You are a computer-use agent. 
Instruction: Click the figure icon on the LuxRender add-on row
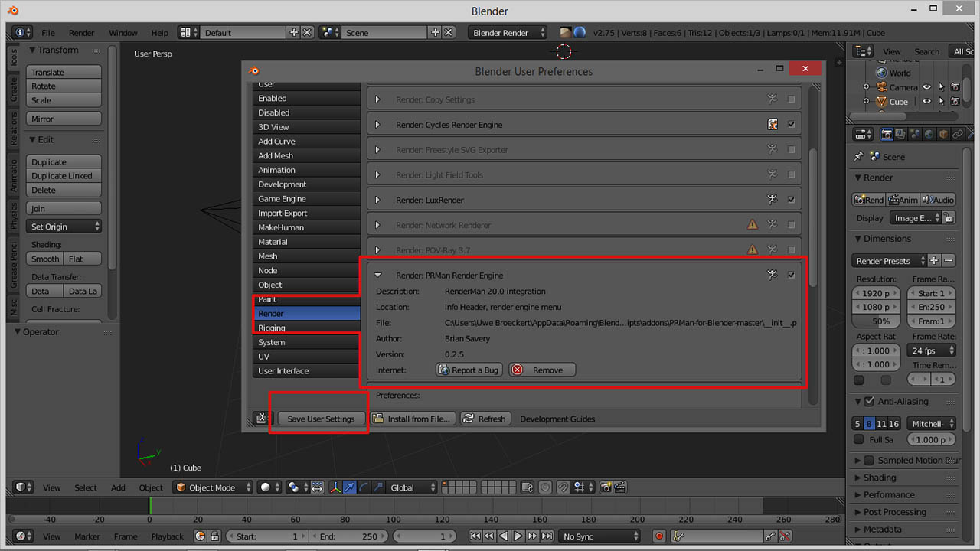773,200
